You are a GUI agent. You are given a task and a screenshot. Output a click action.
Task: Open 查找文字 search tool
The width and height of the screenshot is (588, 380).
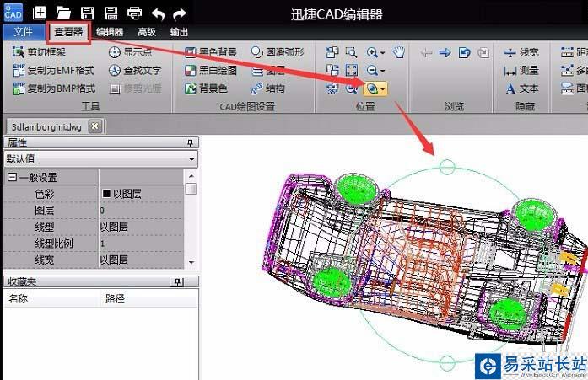click(135, 71)
